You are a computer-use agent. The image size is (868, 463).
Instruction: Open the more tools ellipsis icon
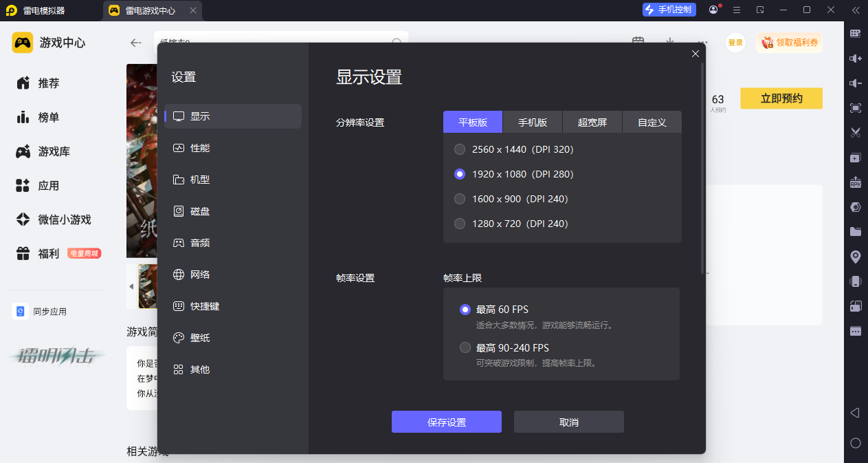click(x=856, y=331)
